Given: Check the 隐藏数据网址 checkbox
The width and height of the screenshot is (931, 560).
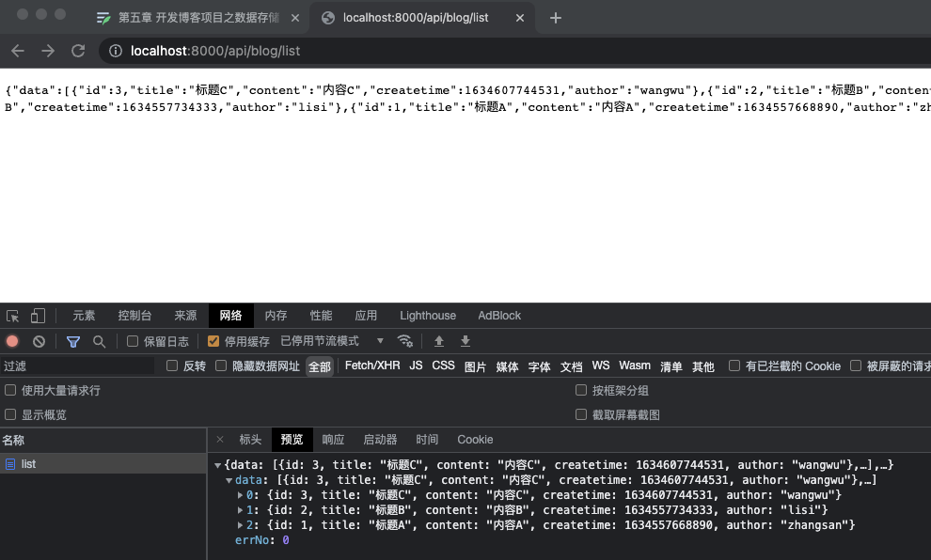Looking at the screenshot, I should tap(221, 366).
